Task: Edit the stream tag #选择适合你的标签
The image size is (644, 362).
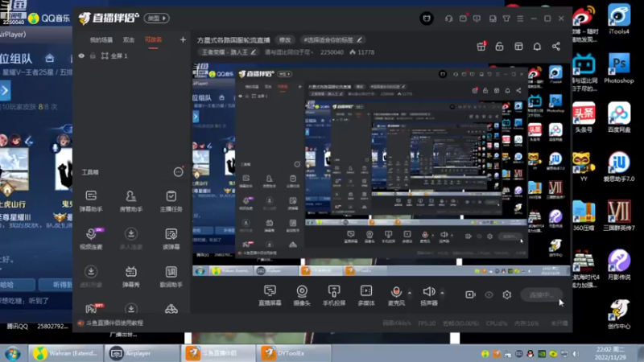Action: pos(332,39)
